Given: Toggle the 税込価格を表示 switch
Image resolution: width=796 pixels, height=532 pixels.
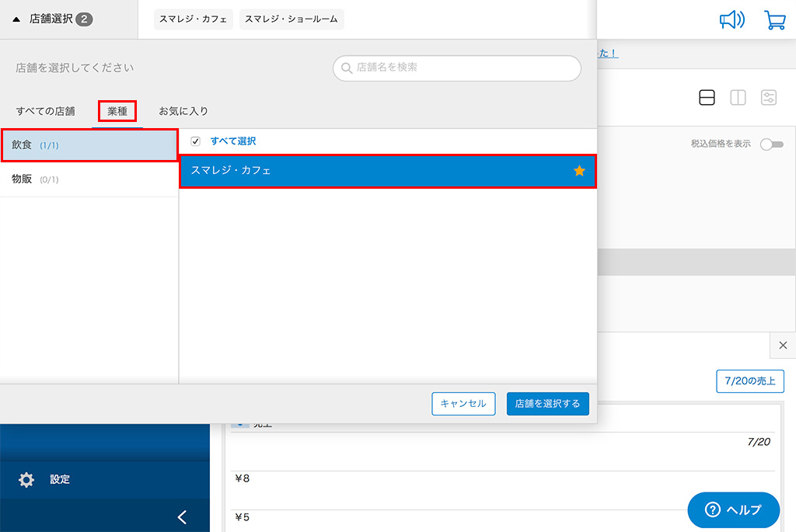Looking at the screenshot, I should click(x=772, y=144).
